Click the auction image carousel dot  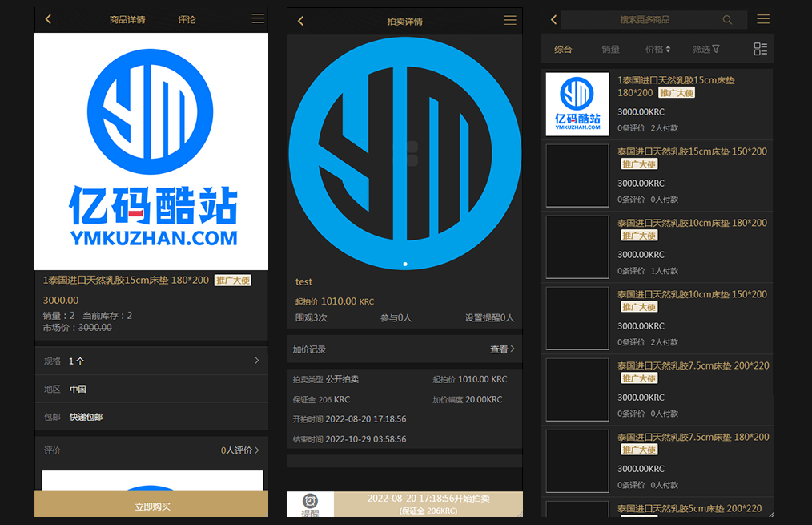click(405, 265)
